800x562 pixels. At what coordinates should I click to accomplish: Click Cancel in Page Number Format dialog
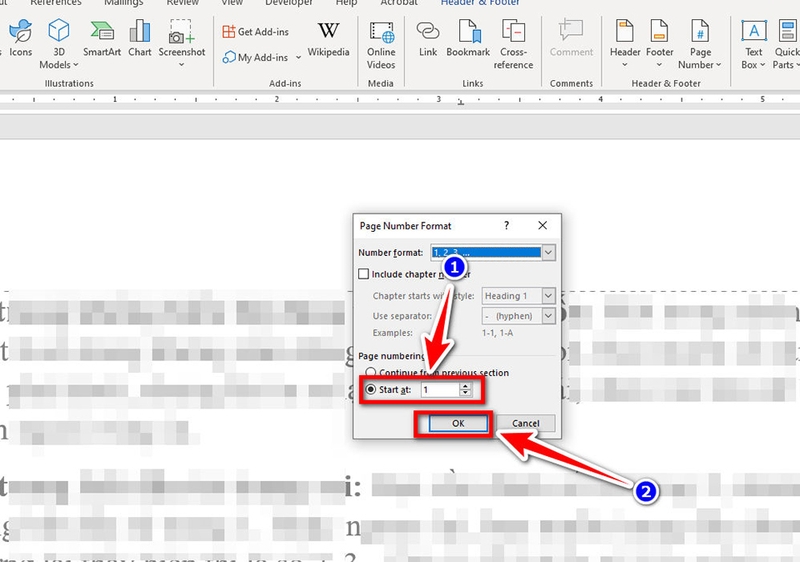(526, 423)
